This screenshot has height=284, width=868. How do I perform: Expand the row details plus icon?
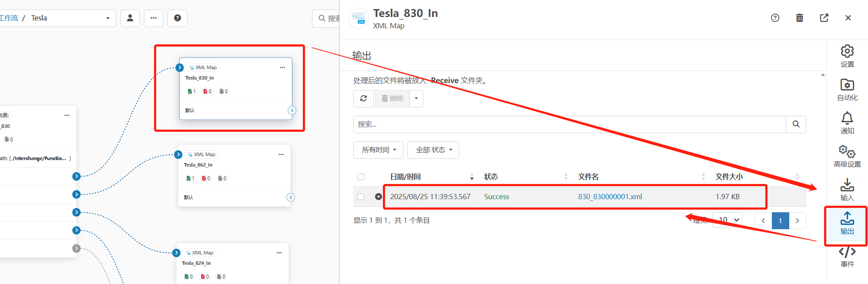point(379,197)
